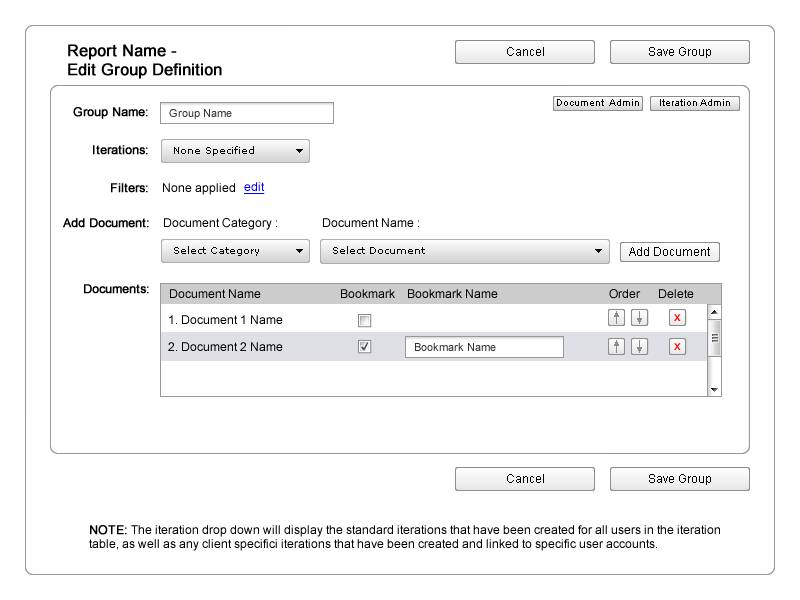
Task: Delete Document 2 Name row
Action: (677, 347)
